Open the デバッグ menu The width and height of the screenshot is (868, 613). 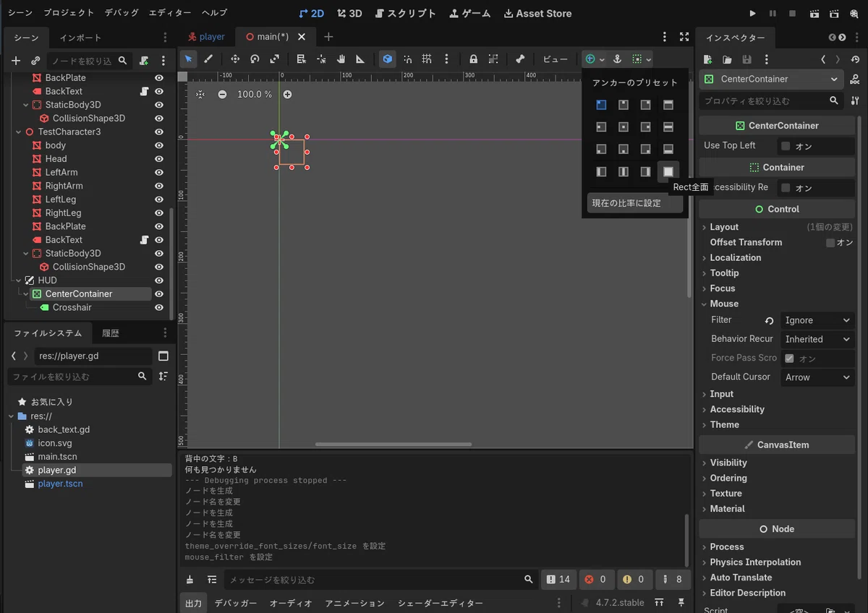tap(122, 13)
